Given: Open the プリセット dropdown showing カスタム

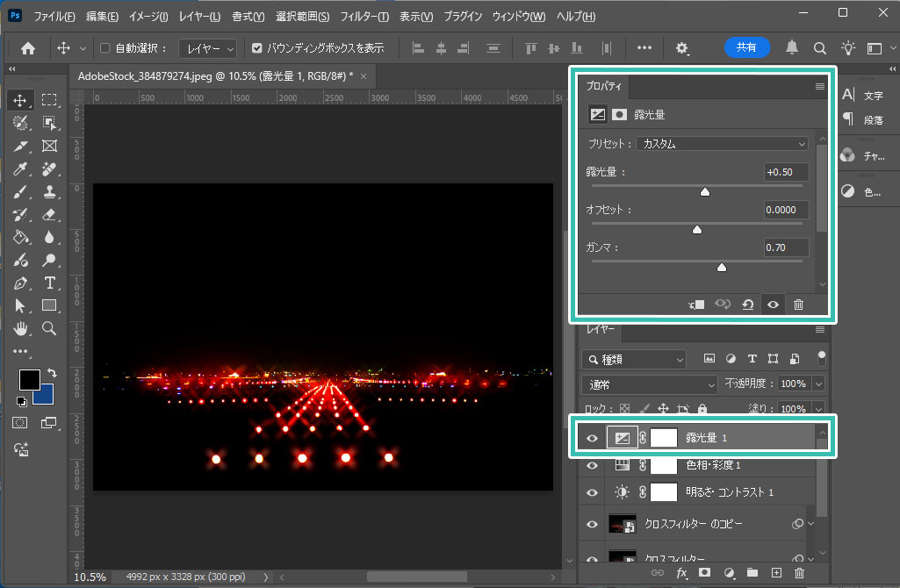Looking at the screenshot, I should (x=722, y=144).
